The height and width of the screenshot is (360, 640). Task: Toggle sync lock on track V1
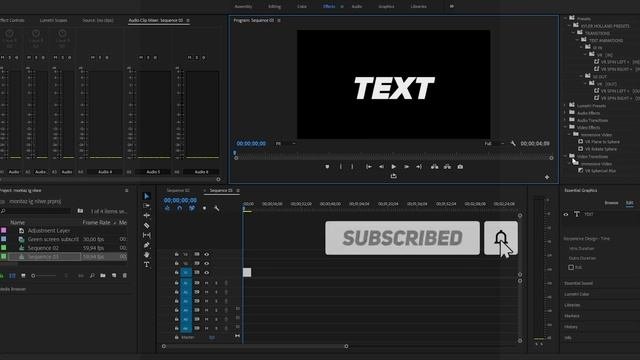point(197,272)
